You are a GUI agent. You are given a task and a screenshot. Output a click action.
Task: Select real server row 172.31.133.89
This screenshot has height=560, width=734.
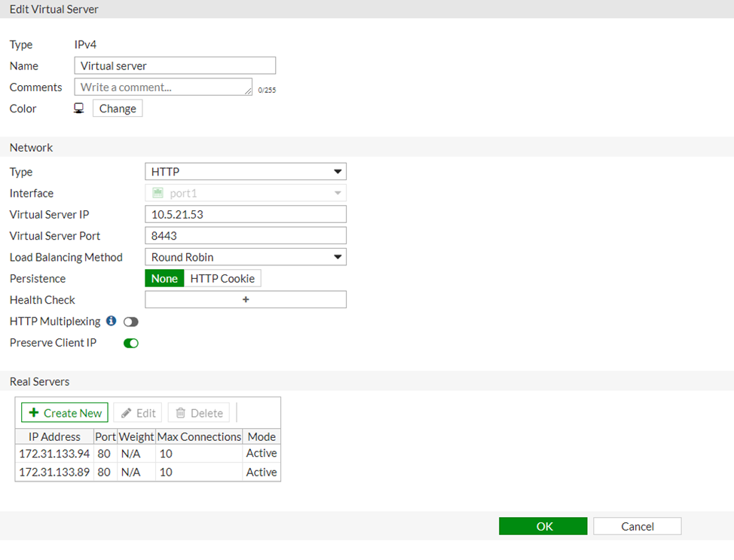tap(54, 473)
